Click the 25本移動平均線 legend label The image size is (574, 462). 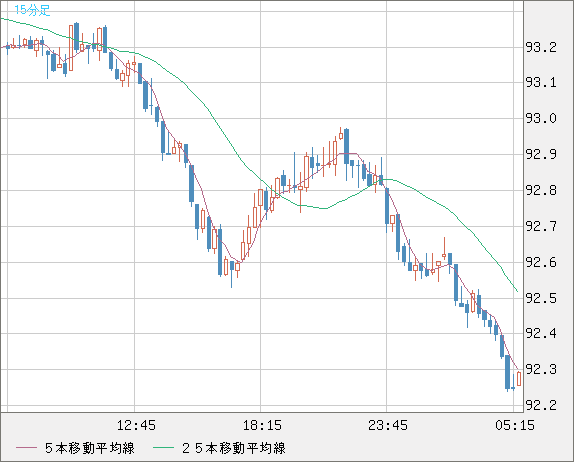pos(234,448)
